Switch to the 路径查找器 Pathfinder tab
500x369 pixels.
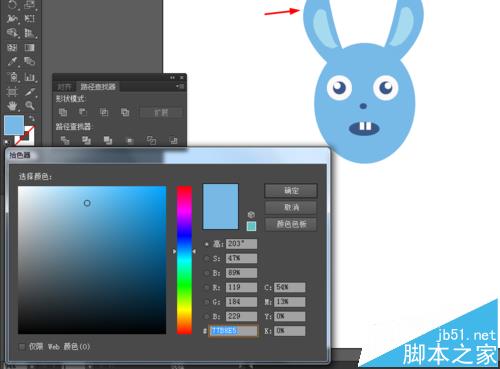pos(98,87)
